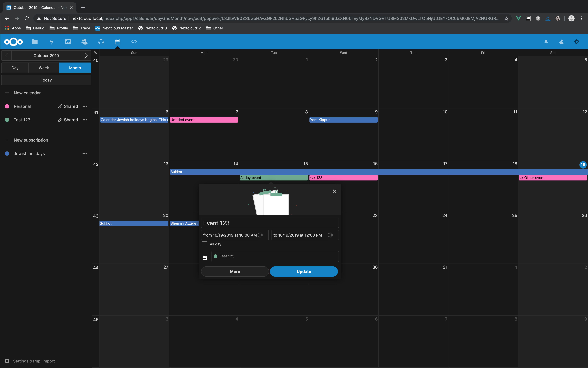588x368 pixels.
Task: Open the Nextcloud Master bookmark
Action: [x=114, y=28]
